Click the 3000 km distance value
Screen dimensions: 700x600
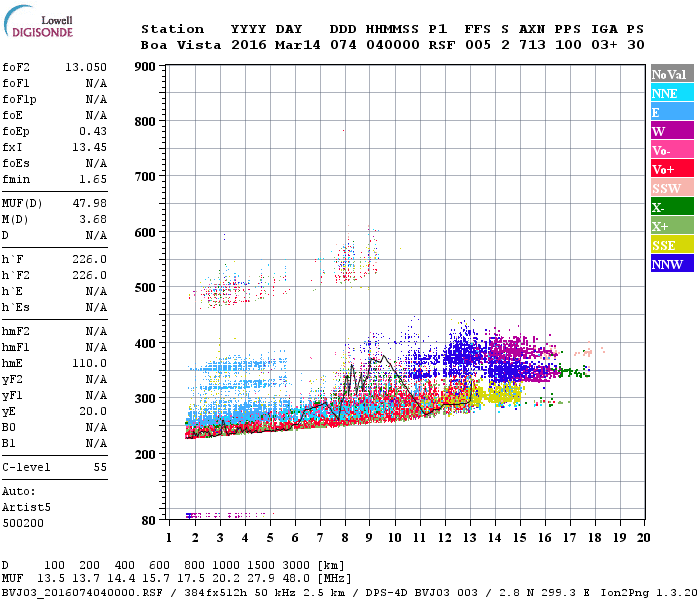(x=296, y=566)
